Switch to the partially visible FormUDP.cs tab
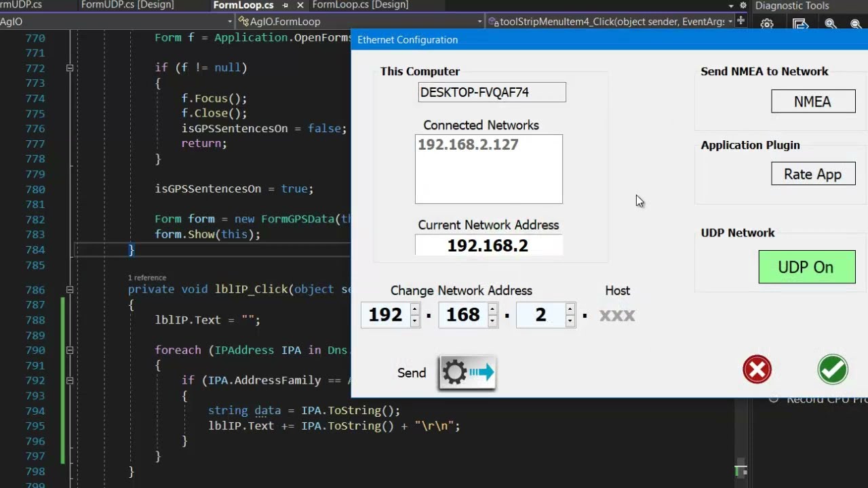868x488 pixels. coord(22,5)
